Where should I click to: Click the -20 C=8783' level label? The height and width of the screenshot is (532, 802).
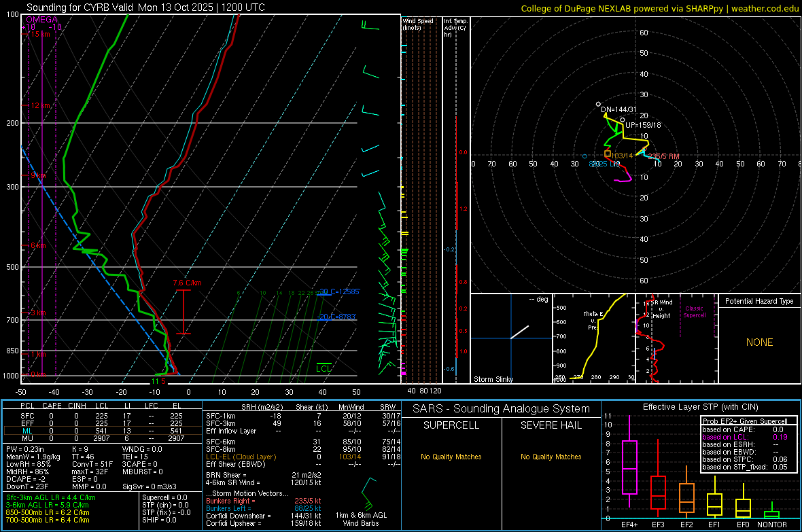click(x=337, y=317)
